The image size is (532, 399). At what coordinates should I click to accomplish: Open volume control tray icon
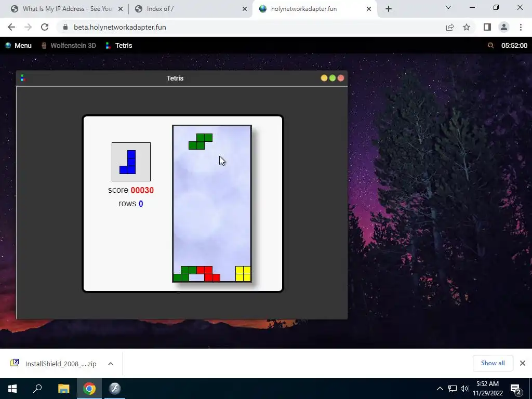464,389
